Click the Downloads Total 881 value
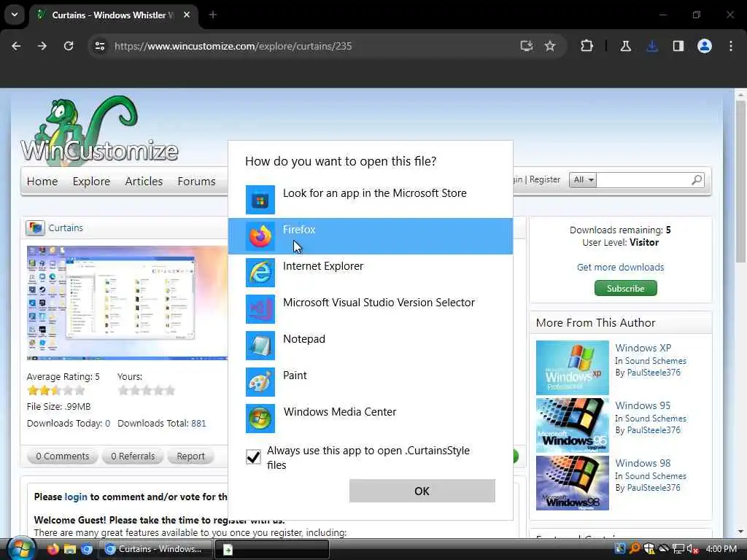This screenshot has width=747, height=560. [x=198, y=424]
